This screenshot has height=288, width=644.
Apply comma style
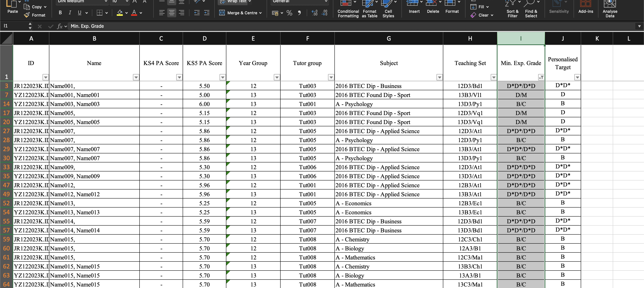[x=299, y=13]
